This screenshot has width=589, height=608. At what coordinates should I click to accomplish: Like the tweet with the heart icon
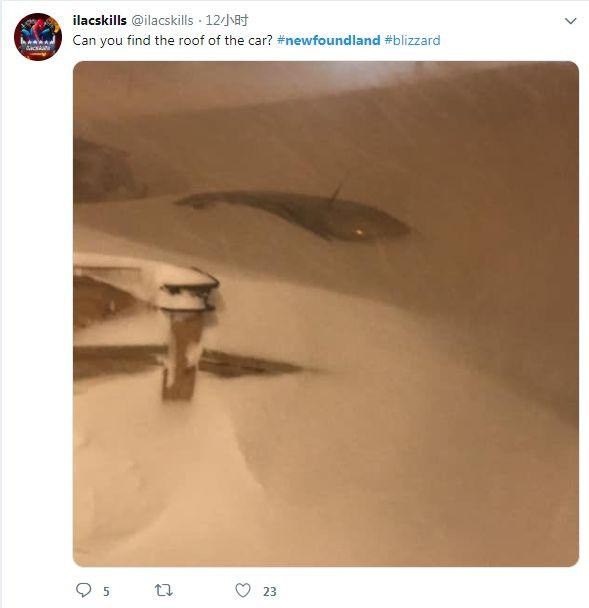pos(243,590)
